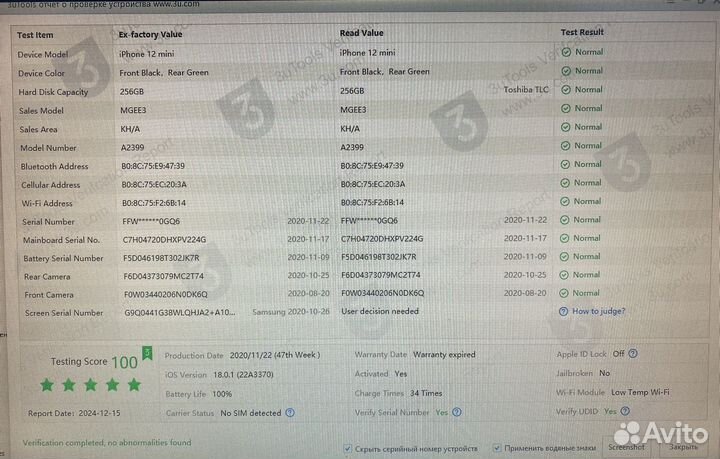Click the Screenshot button
This screenshot has width=720, height=459.
[627, 448]
